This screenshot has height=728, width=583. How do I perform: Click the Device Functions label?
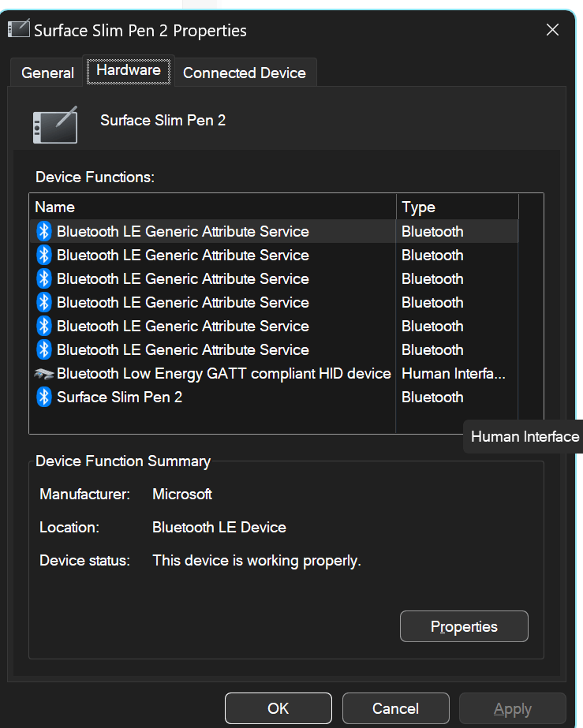point(95,177)
